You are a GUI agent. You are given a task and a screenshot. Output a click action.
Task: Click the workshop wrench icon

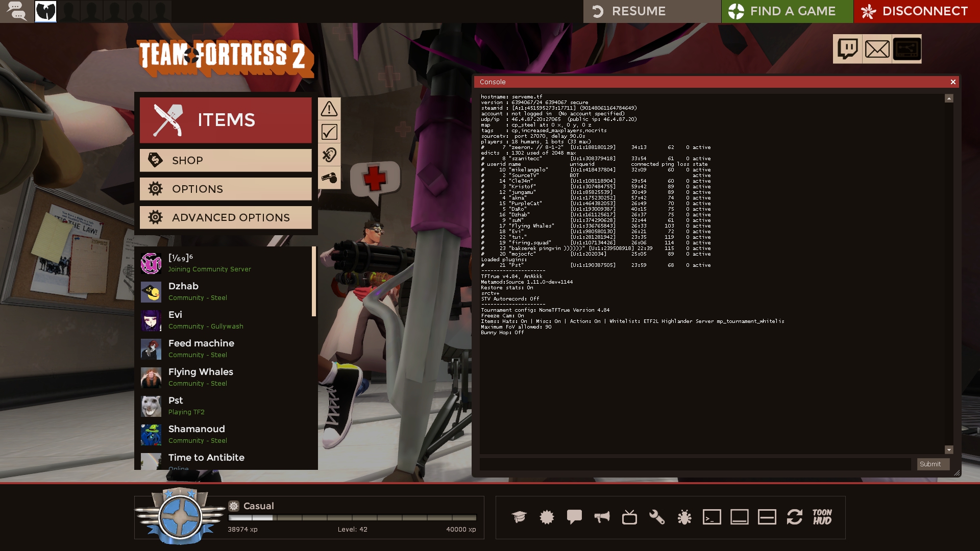point(657,517)
